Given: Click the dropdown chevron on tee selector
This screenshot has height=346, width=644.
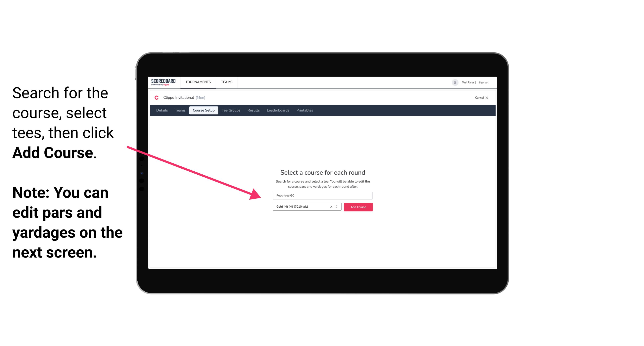Looking at the screenshot, I should pyautogui.click(x=337, y=207).
